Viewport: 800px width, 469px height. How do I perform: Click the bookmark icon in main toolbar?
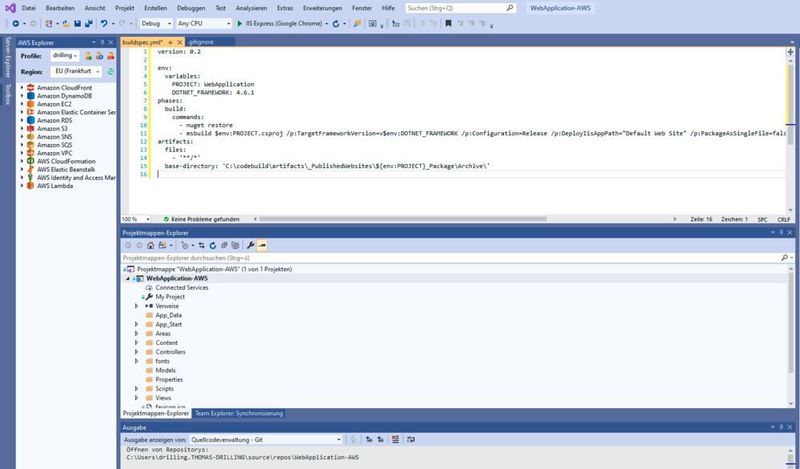tap(448, 23)
